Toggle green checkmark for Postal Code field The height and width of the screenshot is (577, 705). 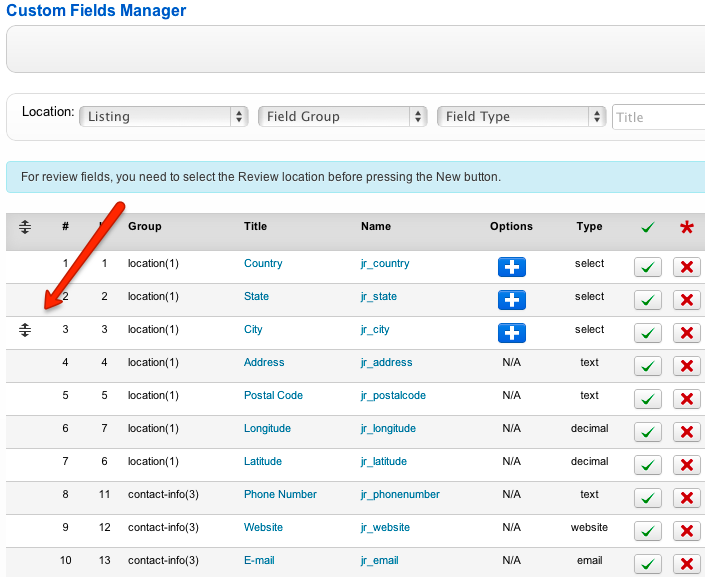(x=647, y=399)
